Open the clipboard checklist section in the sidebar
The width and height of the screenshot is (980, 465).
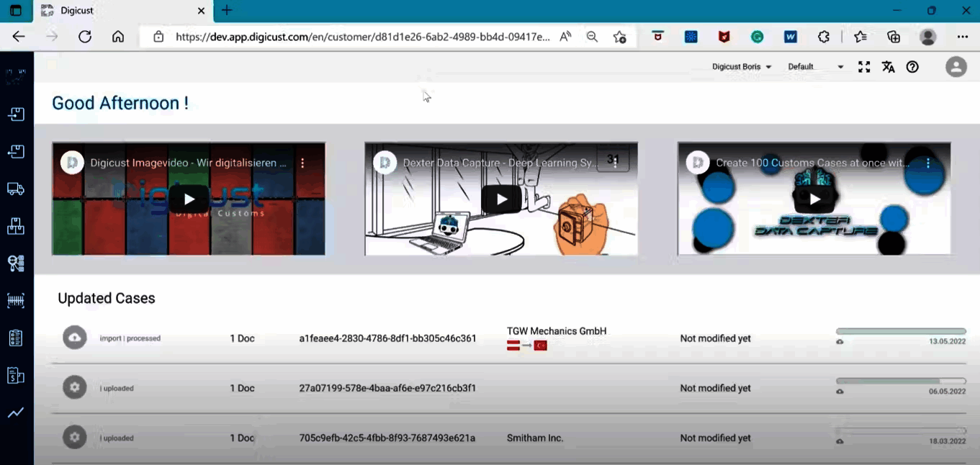point(16,338)
